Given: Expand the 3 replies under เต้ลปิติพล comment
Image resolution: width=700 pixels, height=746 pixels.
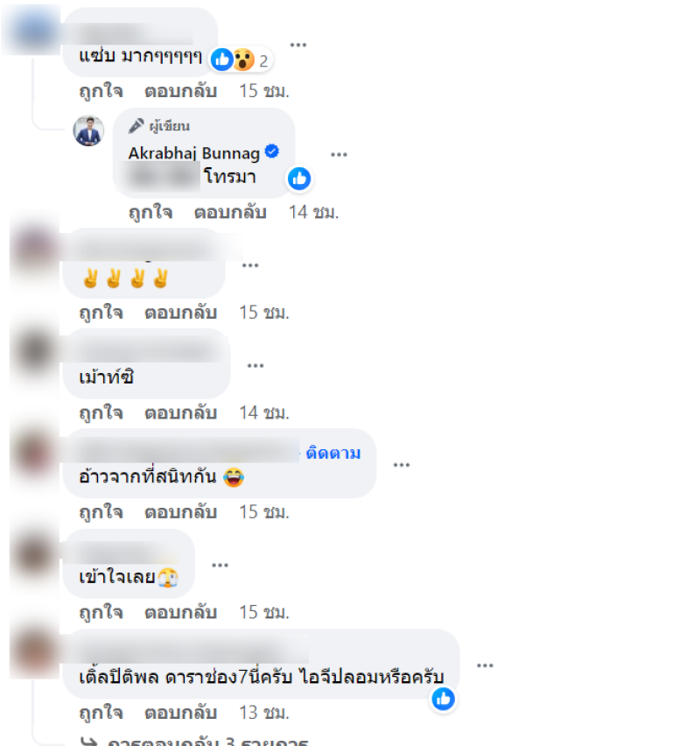Looking at the screenshot, I should point(195,741).
